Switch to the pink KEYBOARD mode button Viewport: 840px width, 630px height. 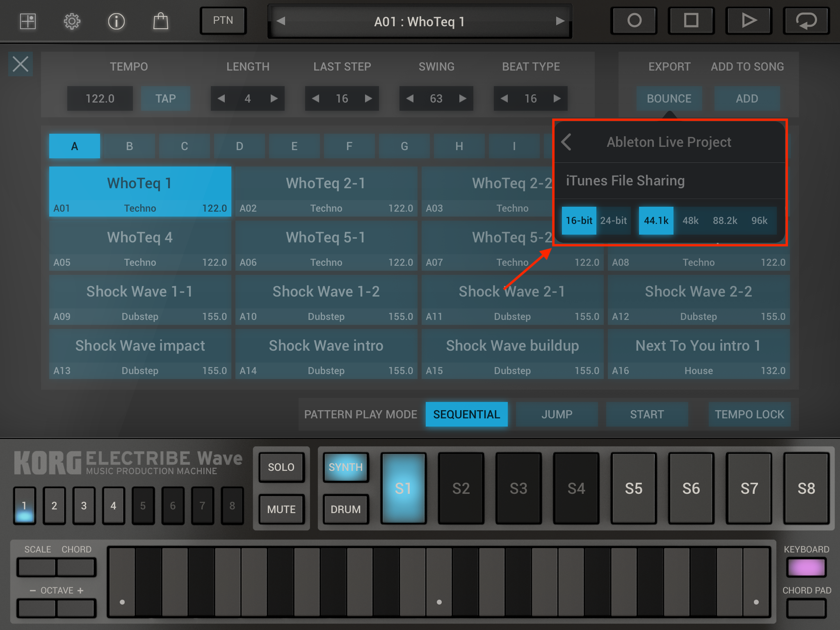pyautogui.click(x=806, y=568)
